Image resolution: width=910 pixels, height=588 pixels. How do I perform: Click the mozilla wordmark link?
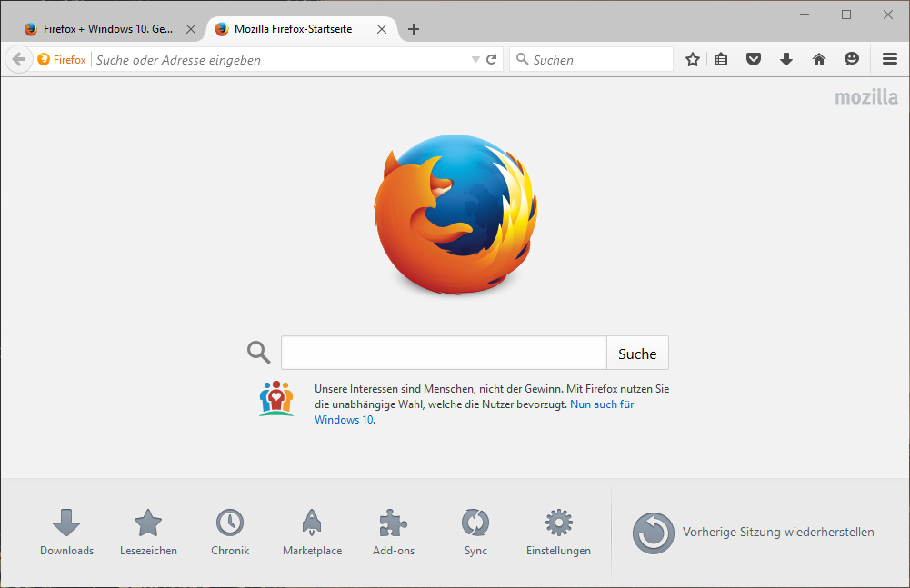pos(865,97)
